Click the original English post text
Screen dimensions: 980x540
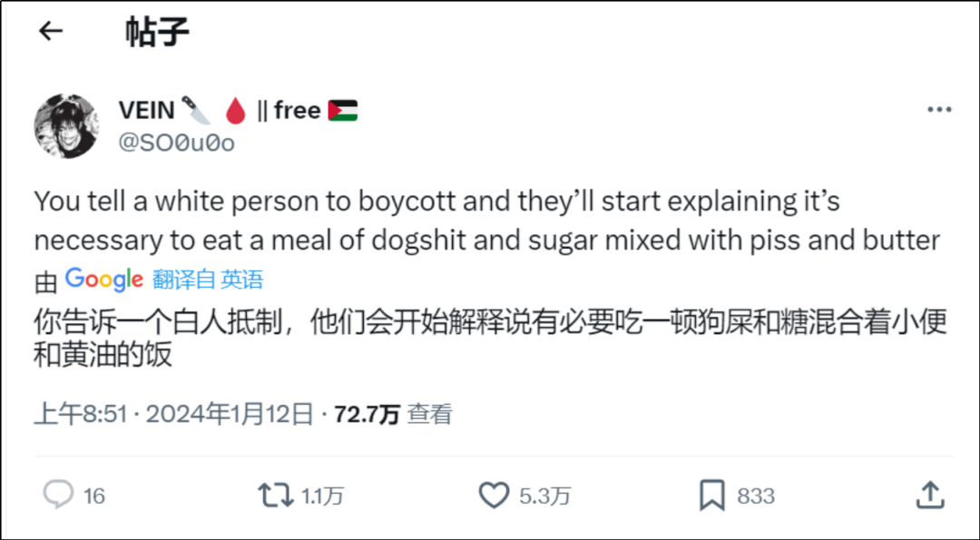pyautogui.click(x=488, y=221)
